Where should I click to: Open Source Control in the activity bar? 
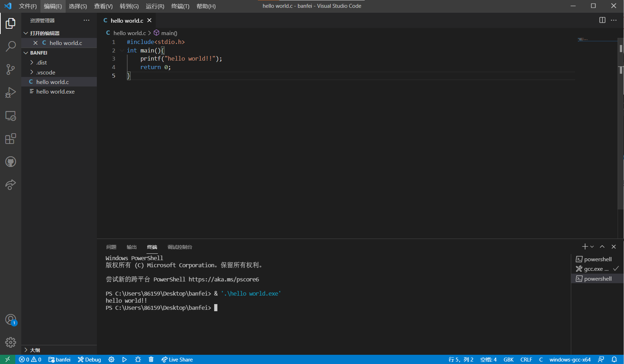click(x=10, y=69)
